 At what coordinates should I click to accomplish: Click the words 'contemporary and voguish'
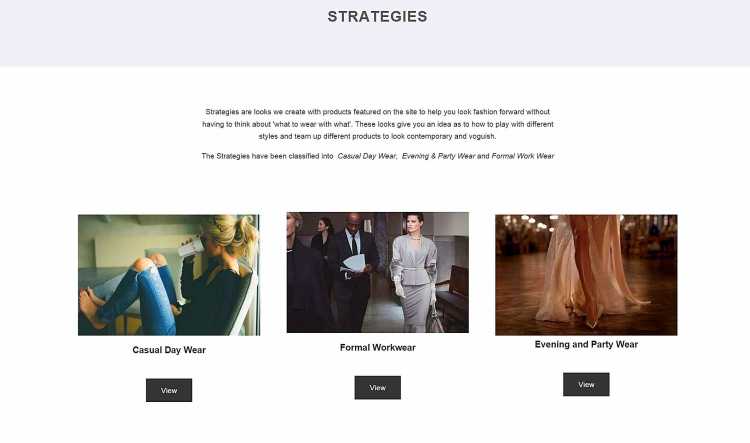tap(450, 136)
